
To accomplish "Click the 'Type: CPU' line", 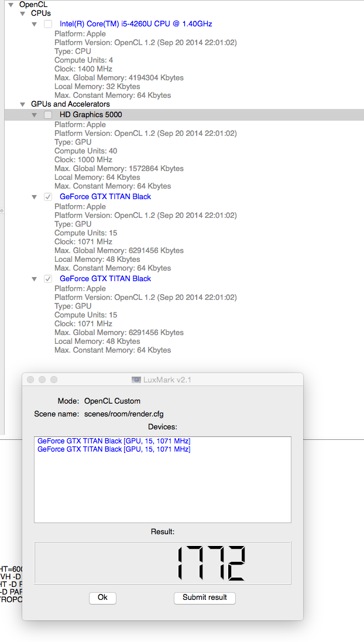I will [x=73, y=51].
